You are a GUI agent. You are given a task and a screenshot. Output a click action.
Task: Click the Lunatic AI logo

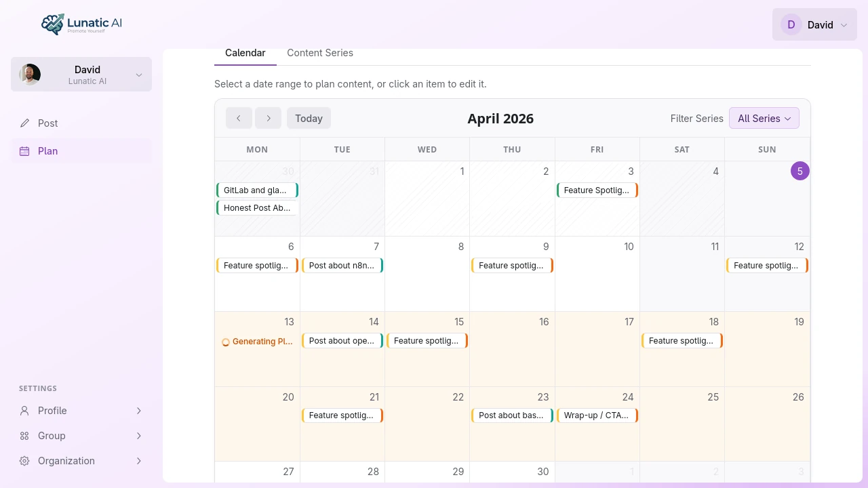[81, 24]
